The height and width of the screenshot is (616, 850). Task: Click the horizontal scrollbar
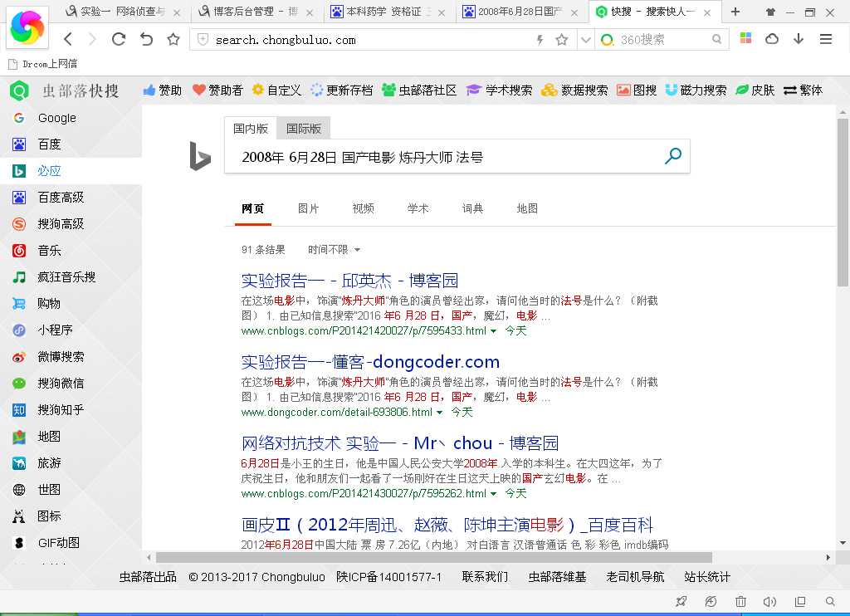point(433,557)
